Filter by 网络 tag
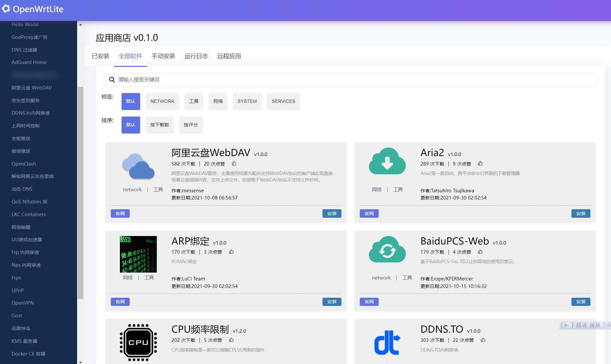 [x=218, y=102]
